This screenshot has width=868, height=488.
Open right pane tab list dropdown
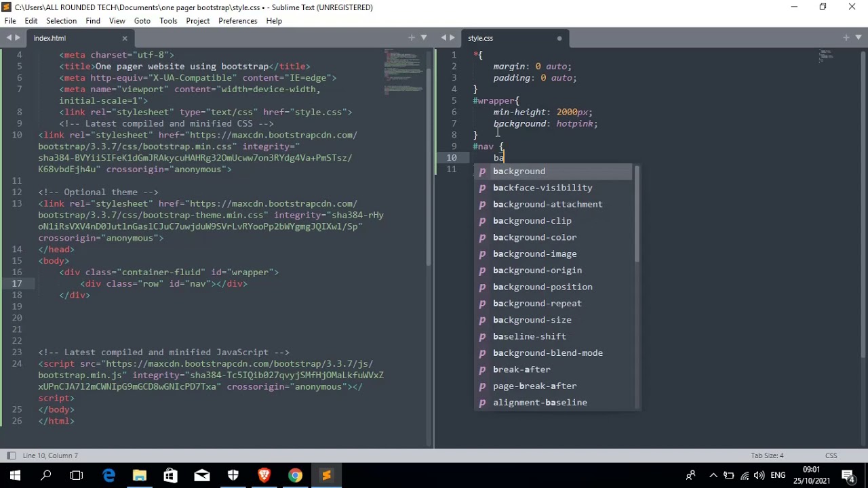[x=859, y=37]
